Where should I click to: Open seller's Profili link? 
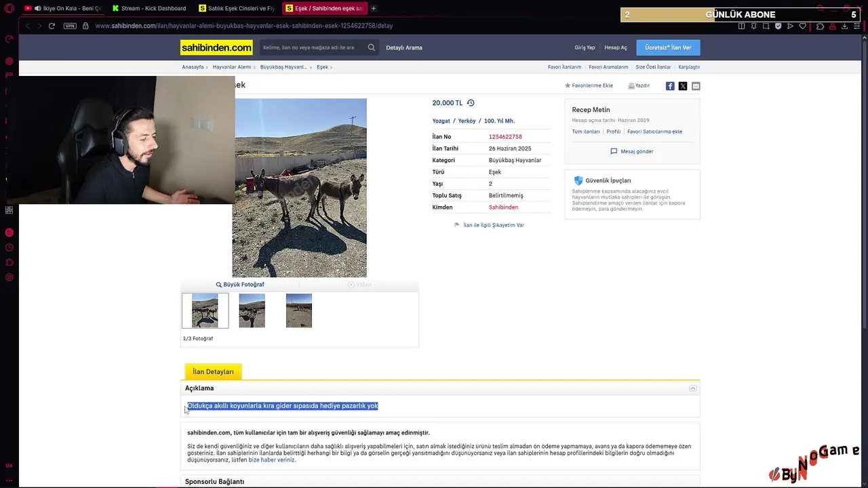point(614,131)
